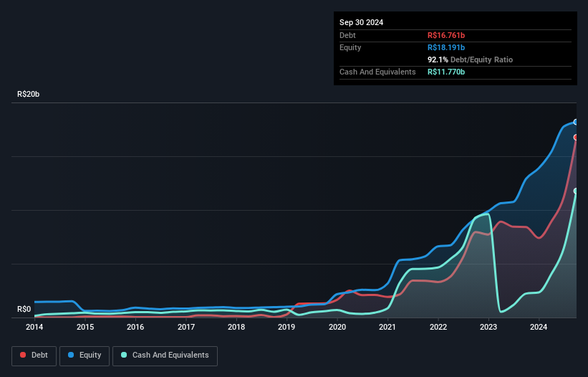Screen dimensions: 588x377
Task: Click the 2016 x-axis label
Action: point(135,327)
